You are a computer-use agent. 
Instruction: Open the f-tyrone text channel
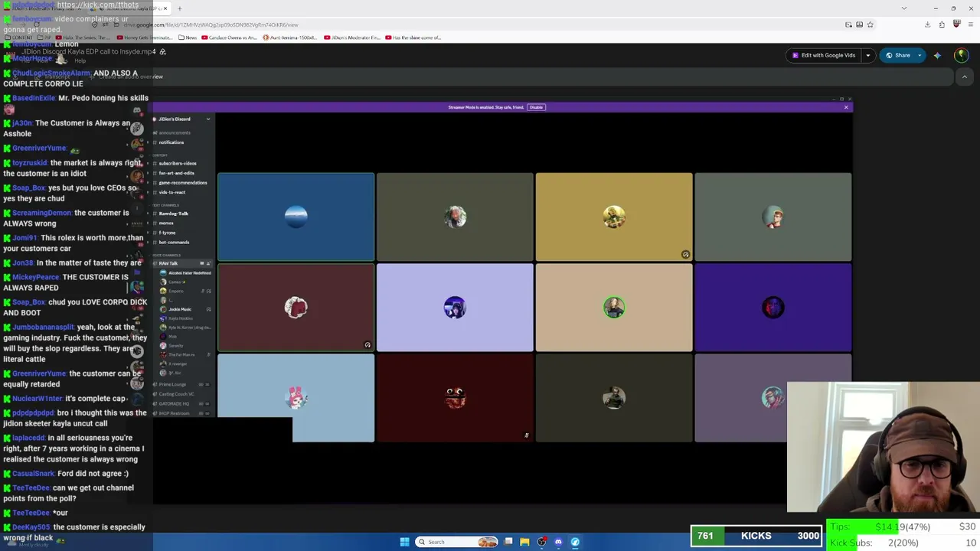tap(168, 233)
